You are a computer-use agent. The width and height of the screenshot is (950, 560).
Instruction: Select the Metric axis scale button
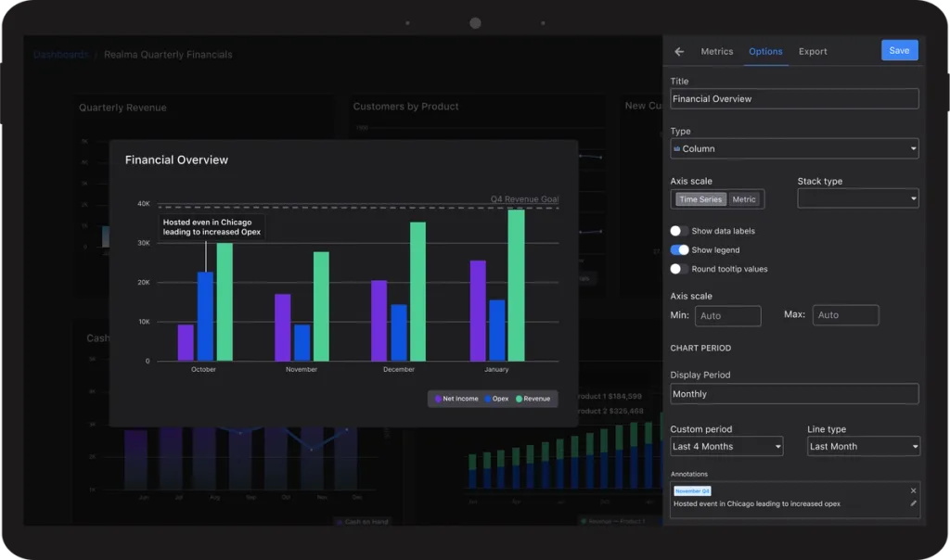744,199
